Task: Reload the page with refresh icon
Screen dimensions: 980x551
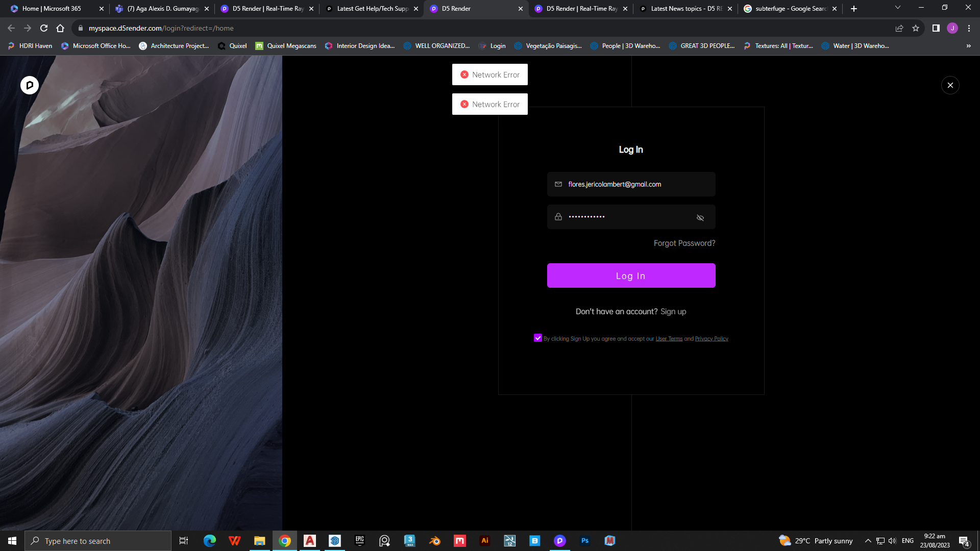Action: (44, 28)
